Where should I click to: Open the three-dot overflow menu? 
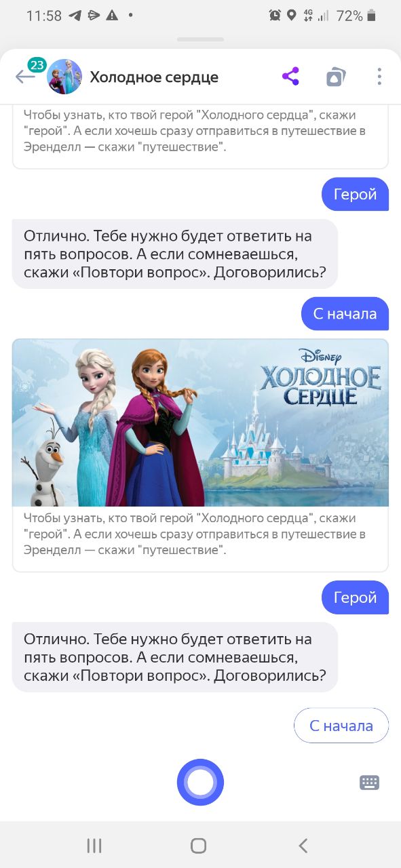click(x=379, y=77)
